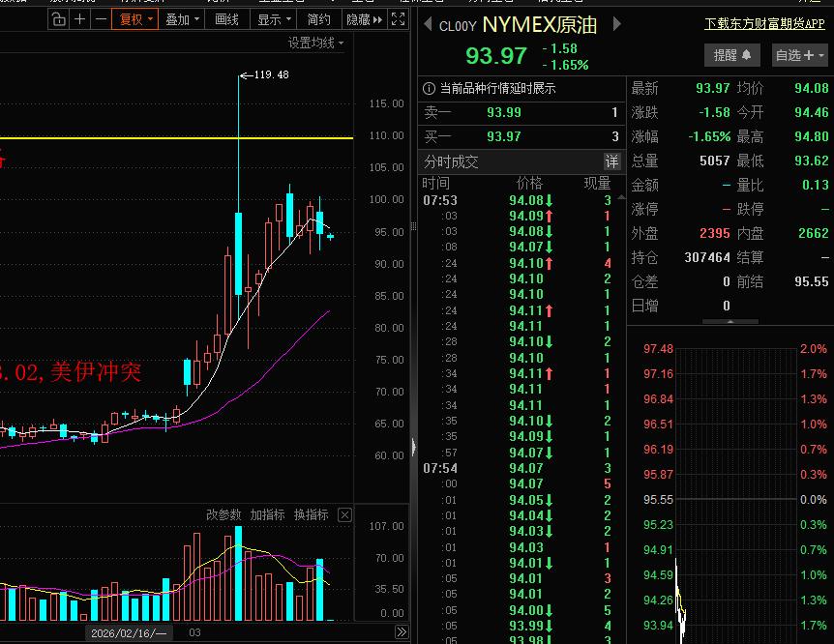Click the 今开 value 94.46
The image size is (834, 644).
point(812,112)
